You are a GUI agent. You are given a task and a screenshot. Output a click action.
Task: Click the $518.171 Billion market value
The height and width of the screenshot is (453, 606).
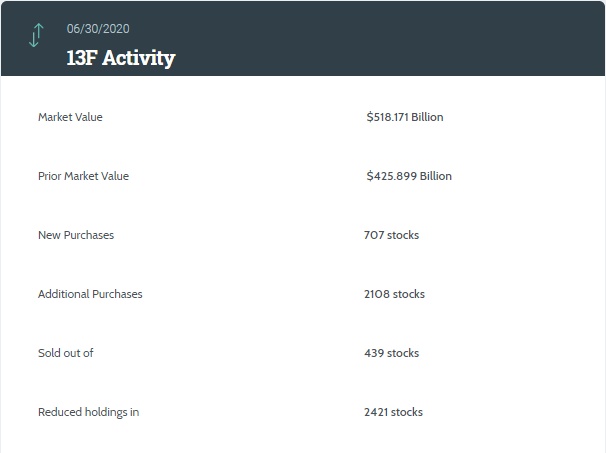pos(404,117)
